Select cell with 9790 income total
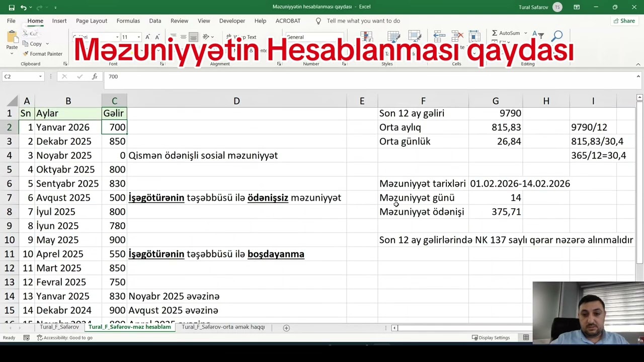 (496, 113)
